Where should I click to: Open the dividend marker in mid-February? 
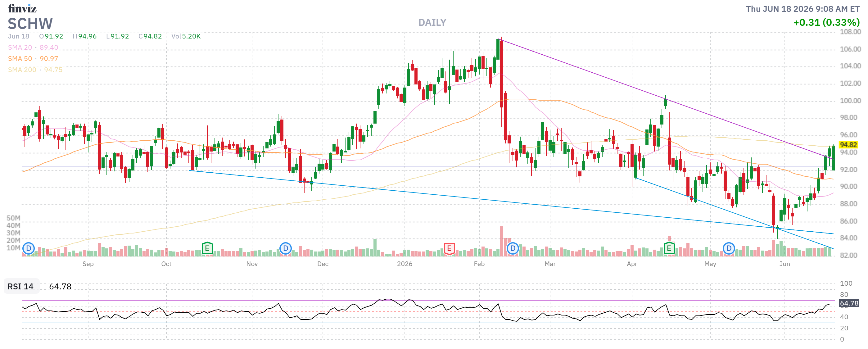point(513,249)
